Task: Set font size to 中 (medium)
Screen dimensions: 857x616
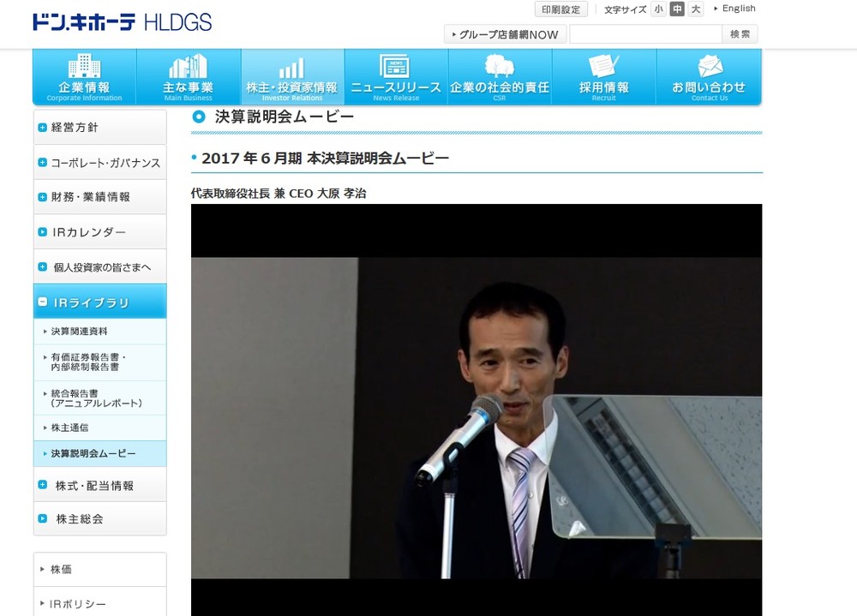Action: (x=677, y=9)
